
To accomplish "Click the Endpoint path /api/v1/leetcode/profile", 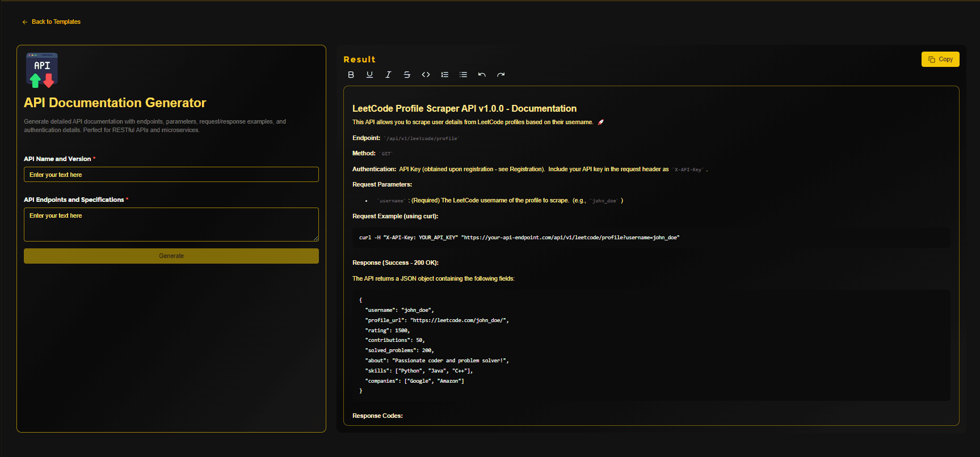I will (422, 138).
